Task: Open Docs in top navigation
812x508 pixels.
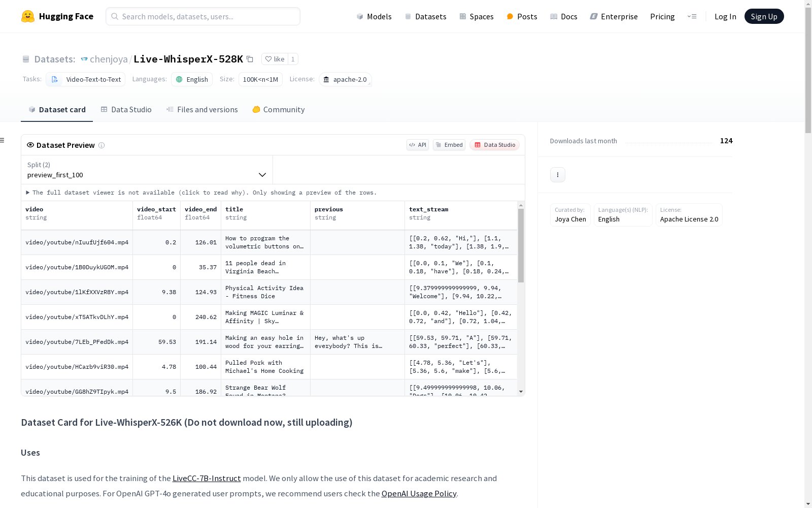Action: (x=564, y=16)
